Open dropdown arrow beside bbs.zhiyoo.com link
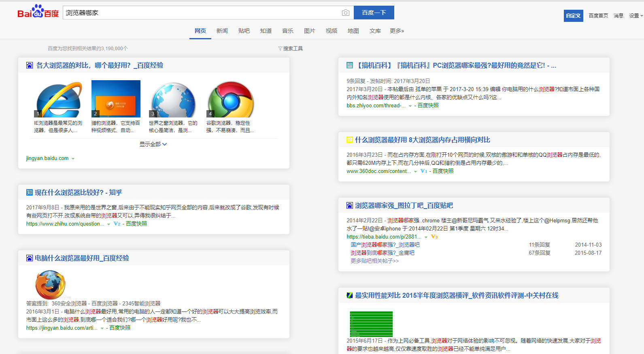Viewport: 644px width, 354px height. (x=410, y=106)
